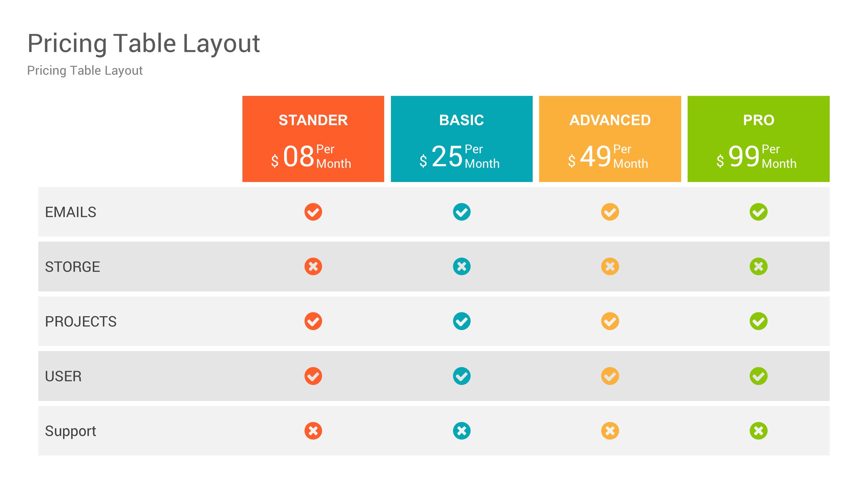Image resolution: width=868 pixels, height=488 pixels.
Task: Click the orange checkmark in USER row
Action: [313, 376]
